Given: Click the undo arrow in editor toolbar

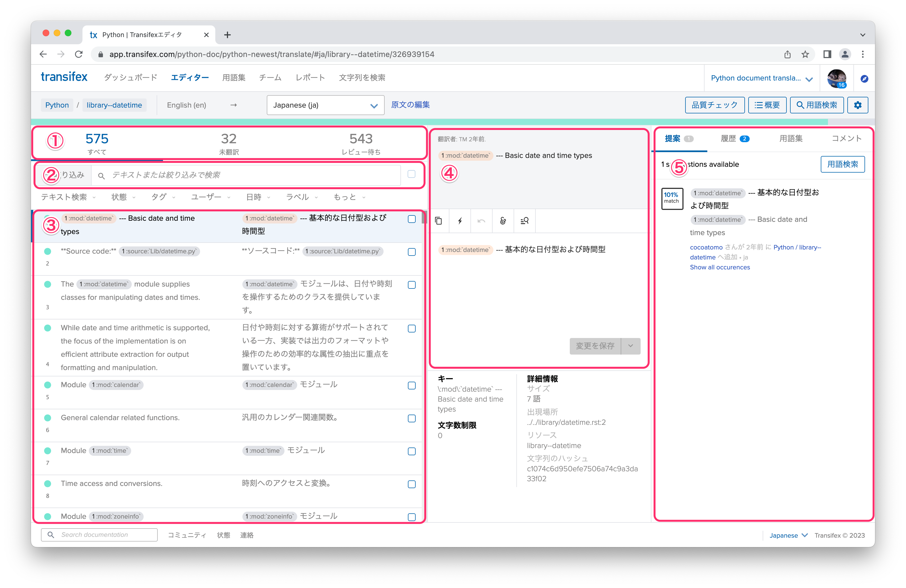Looking at the screenshot, I should [x=481, y=221].
